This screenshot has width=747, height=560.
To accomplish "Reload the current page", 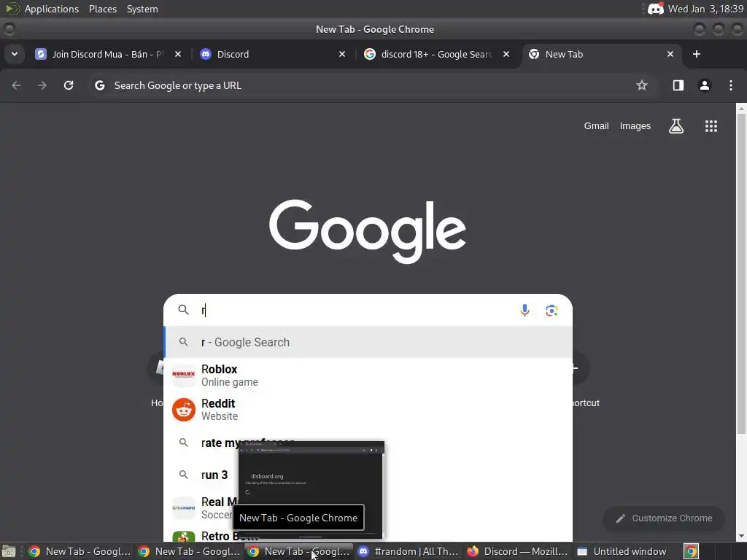I will click(69, 85).
